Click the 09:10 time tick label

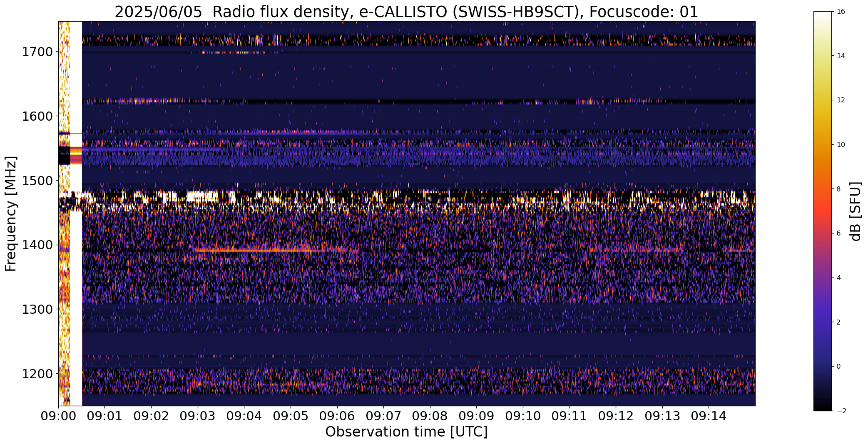click(523, 416)
